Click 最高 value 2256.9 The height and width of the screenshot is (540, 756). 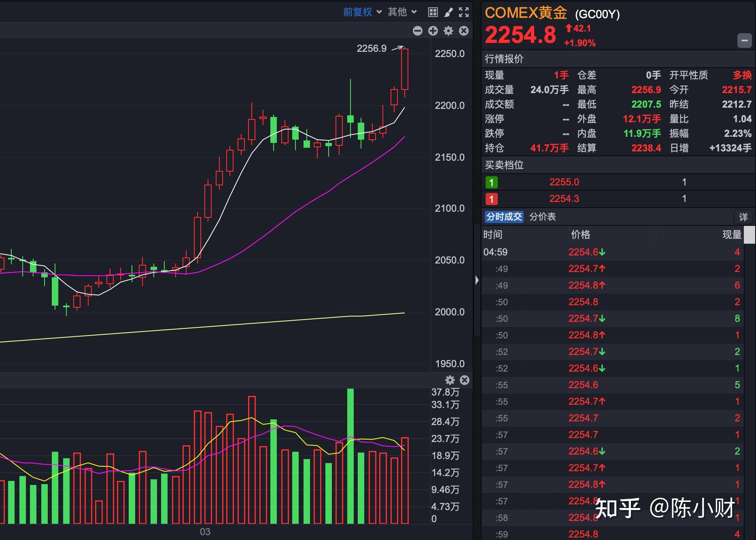[646, 90]
